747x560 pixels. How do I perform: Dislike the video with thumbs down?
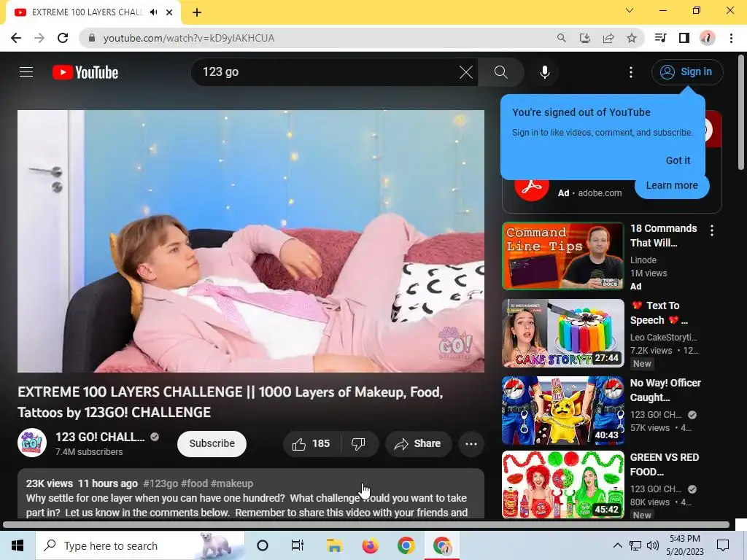pos(358,444)
